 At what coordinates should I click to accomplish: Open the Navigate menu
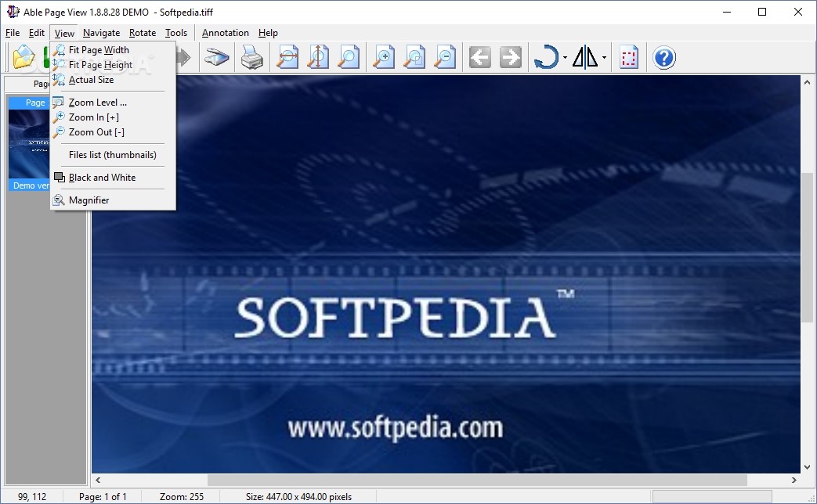click(x=101, y=33)
